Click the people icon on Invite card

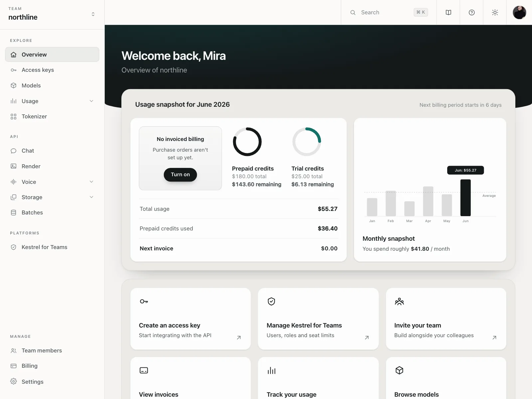[399, 301]
